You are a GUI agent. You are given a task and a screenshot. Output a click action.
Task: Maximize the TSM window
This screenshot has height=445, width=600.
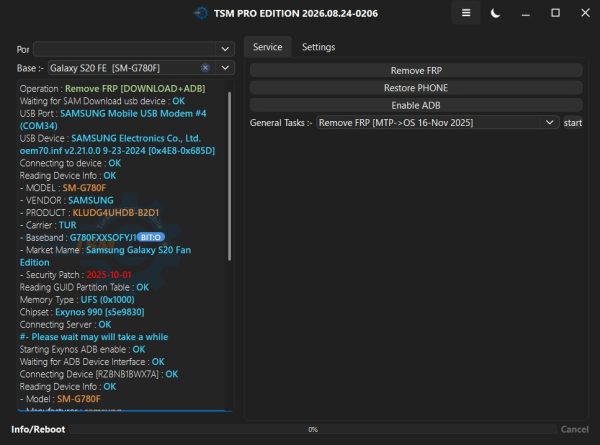point(555,13)
